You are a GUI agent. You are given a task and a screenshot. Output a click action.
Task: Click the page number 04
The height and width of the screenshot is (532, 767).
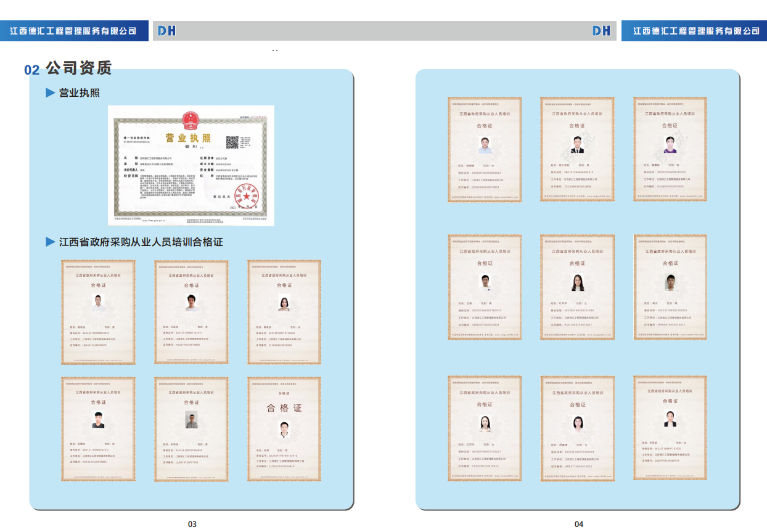578,524
